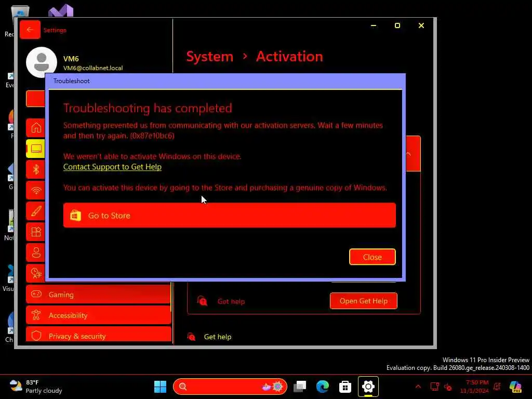The image size is (532, 399).
Task: Click the taskbar search box
Action: tap(230, 387)
